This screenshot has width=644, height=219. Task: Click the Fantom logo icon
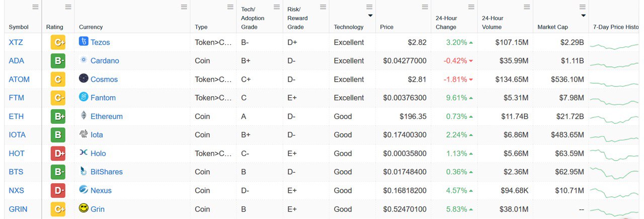pos(84,97)
